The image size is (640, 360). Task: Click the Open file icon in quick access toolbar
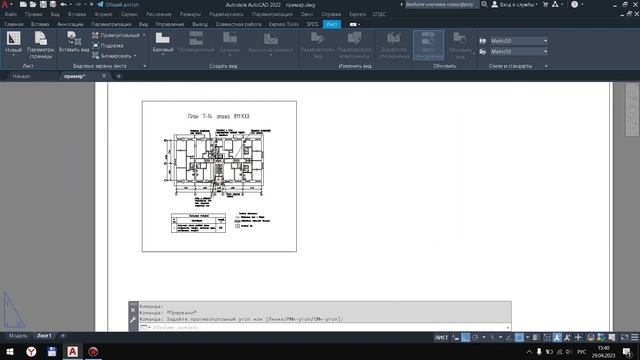(33, 4)
